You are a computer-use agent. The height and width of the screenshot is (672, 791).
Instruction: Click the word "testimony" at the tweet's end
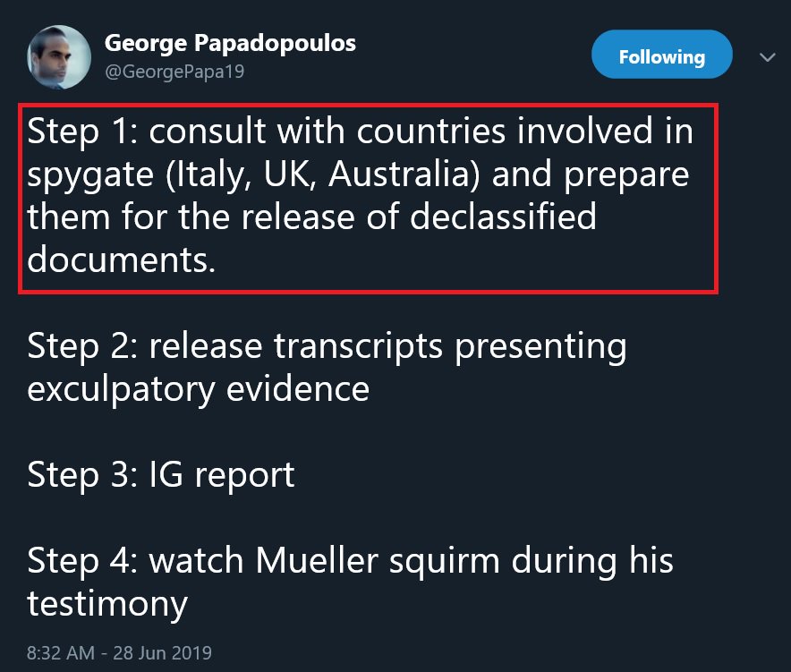coord(107,604)
